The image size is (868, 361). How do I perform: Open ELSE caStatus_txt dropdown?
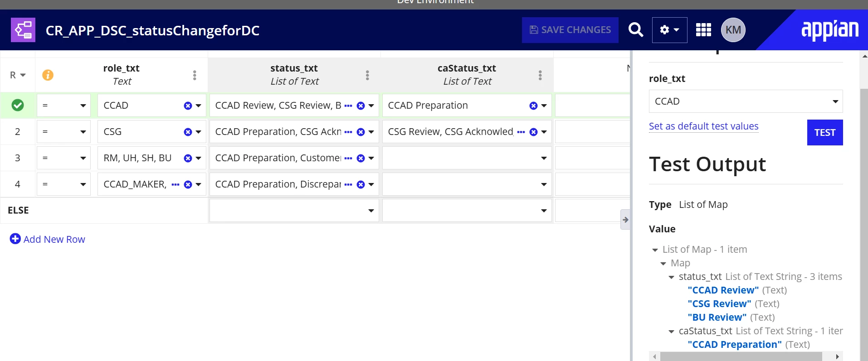tap(467, 211)
